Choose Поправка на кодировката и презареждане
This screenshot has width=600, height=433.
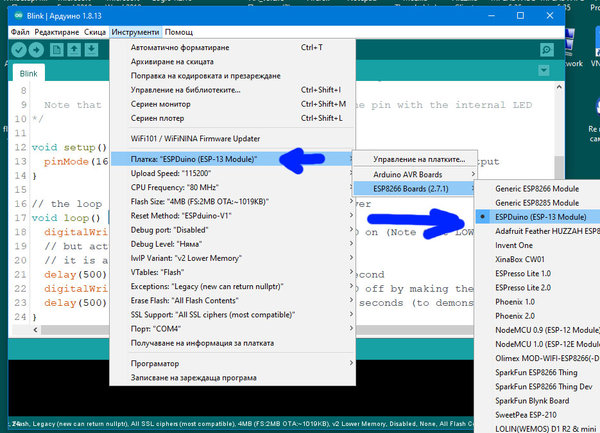(233, 76)
